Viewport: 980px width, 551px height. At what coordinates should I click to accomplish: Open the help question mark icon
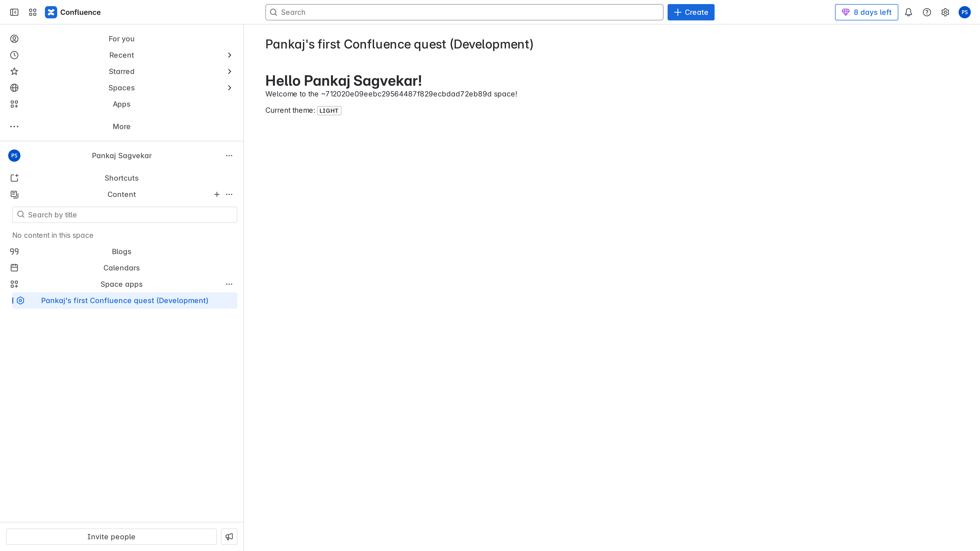[927, 12]
